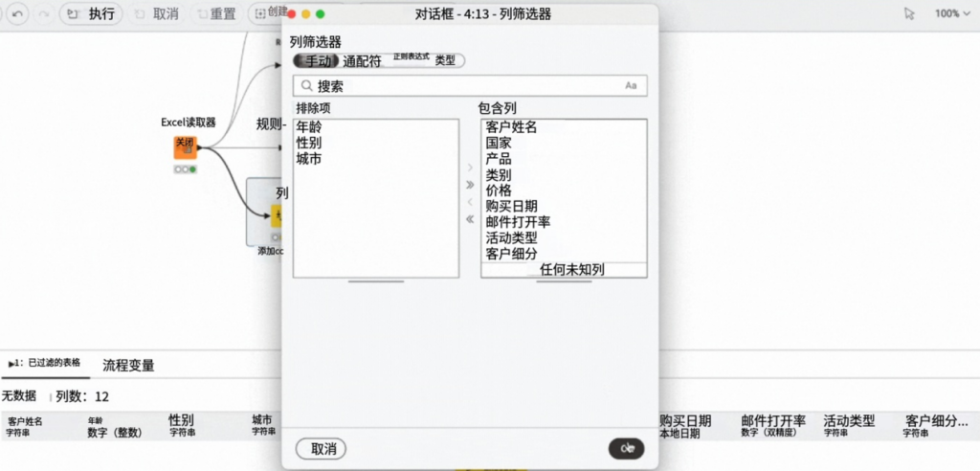Click the single left arrow to exclude column
980x471 pixels.
tap(469, 202)
